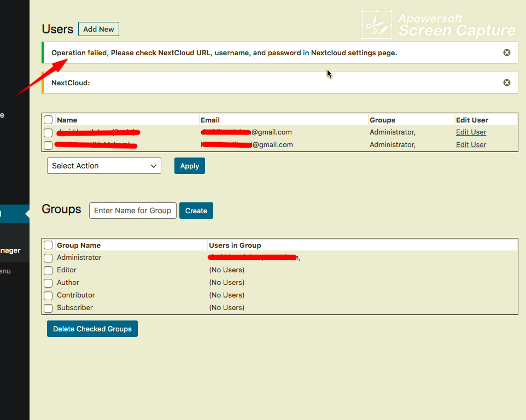Dismiss the Operation failed notice
Viewport: 526px width, 420px height.
click(x=506, y=52)
